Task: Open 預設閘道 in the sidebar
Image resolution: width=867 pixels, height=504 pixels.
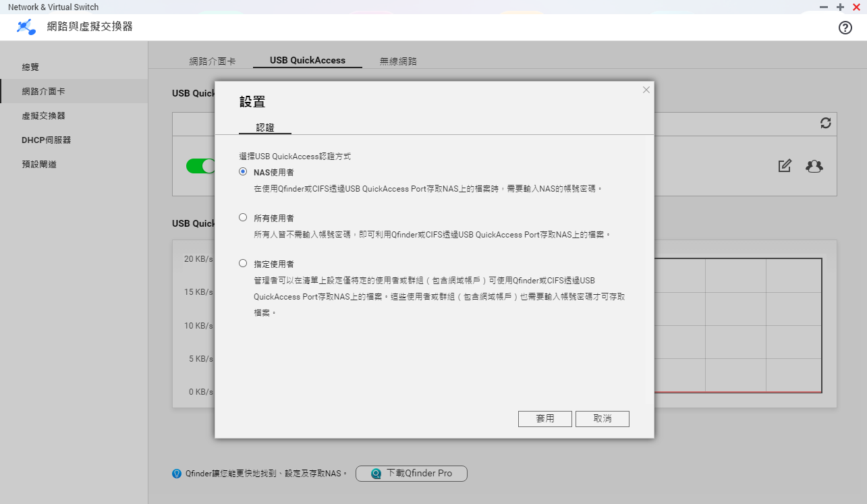Action: coord(74,164)
